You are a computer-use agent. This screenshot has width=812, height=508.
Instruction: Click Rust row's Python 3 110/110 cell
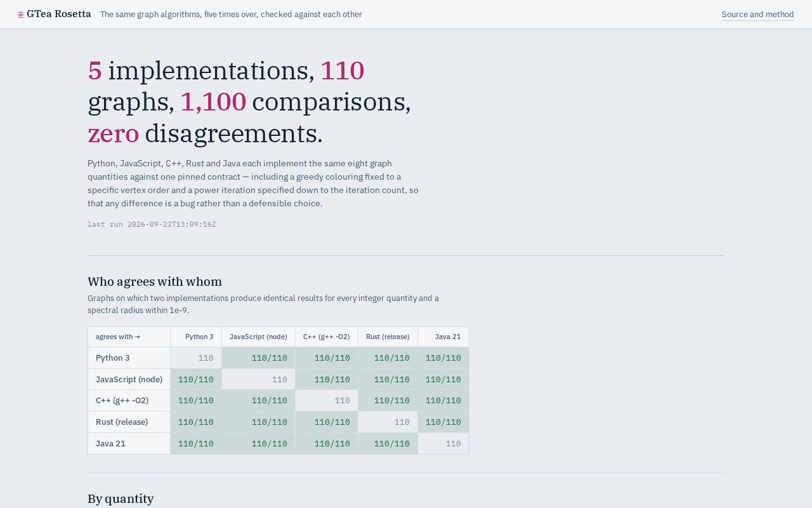click(196, 422)
